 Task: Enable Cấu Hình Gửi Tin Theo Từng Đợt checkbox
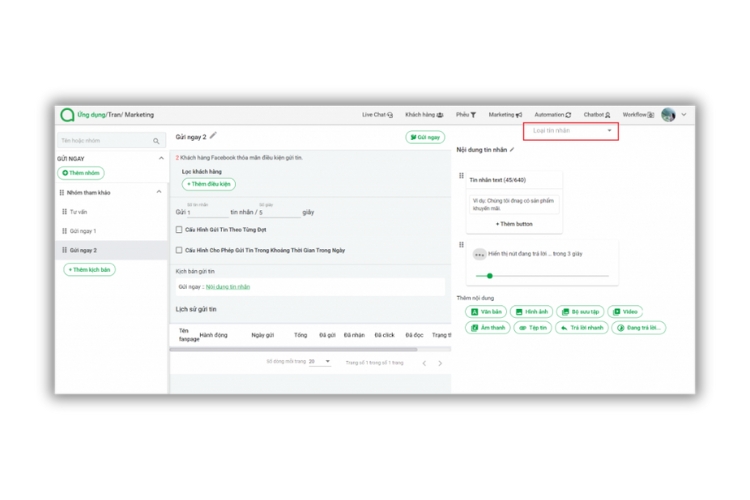pos(179,229)
